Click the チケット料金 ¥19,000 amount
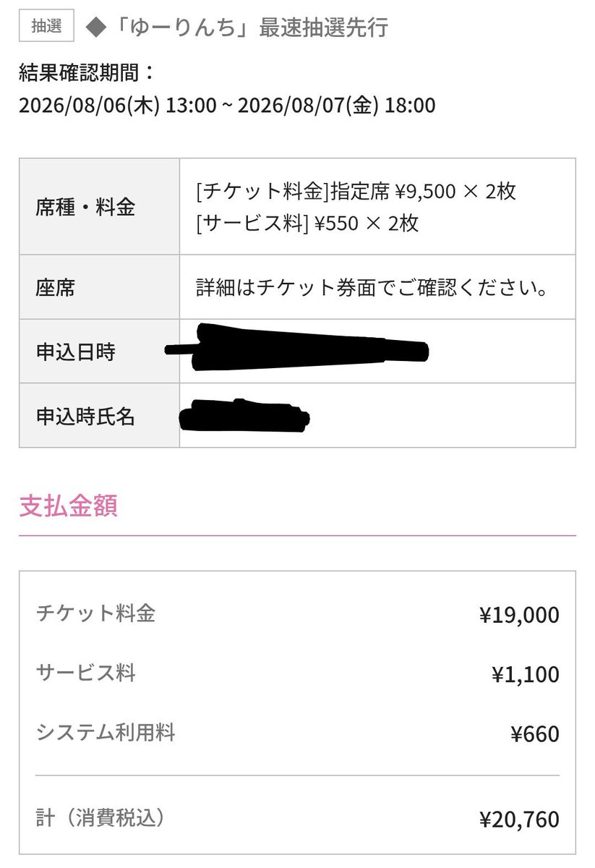Viewport: 595px width, 868px height. [x=519, y=615]
